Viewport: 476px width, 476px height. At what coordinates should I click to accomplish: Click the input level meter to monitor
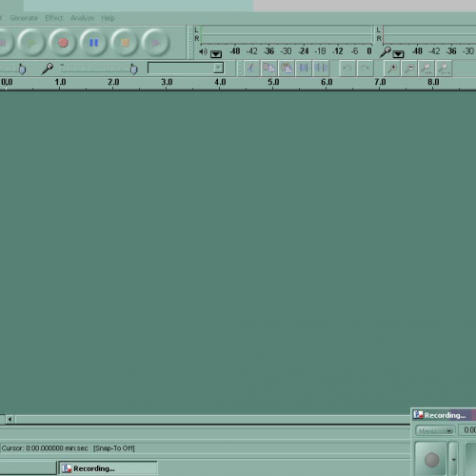click(429, 34)
